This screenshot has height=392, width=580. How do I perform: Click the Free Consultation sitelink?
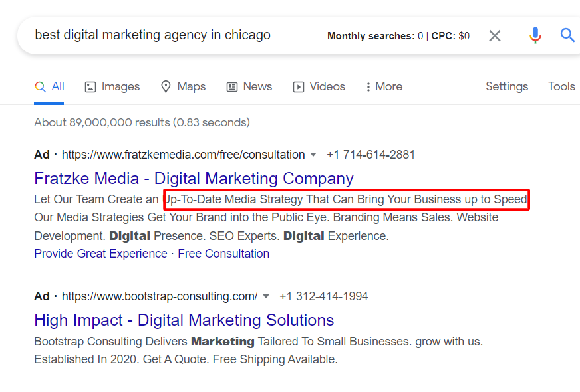click(x=223, y=254)
